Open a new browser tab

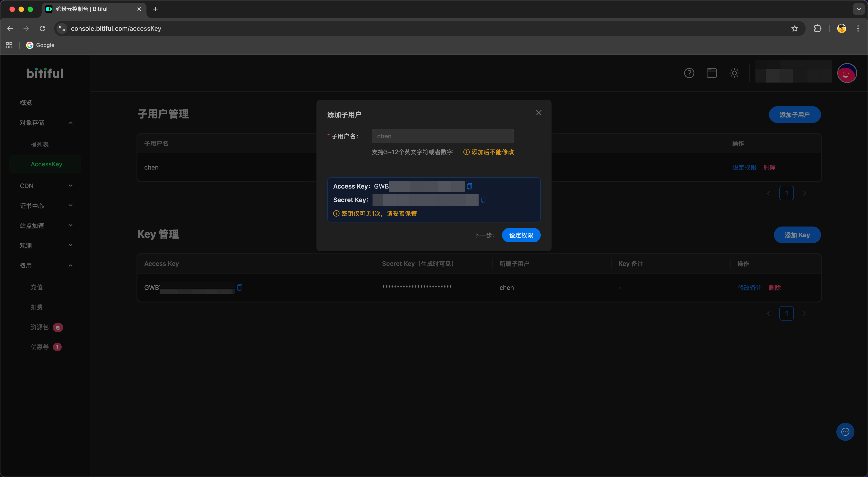pos(155,9)
